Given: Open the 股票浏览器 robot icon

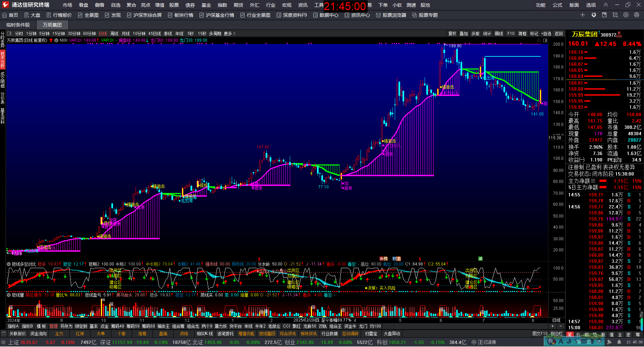Looking at the screenshot, I should (x=378, y=15).
